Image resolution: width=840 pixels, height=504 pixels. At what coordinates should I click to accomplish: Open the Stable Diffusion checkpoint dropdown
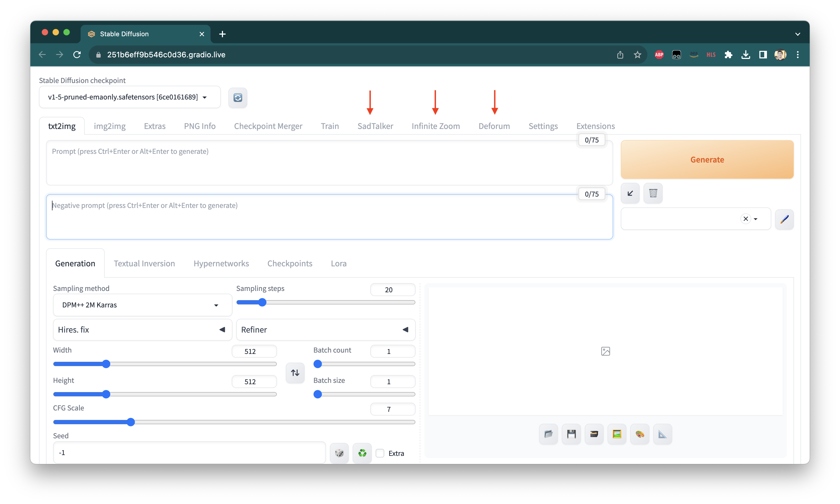(x=129, y=97)
